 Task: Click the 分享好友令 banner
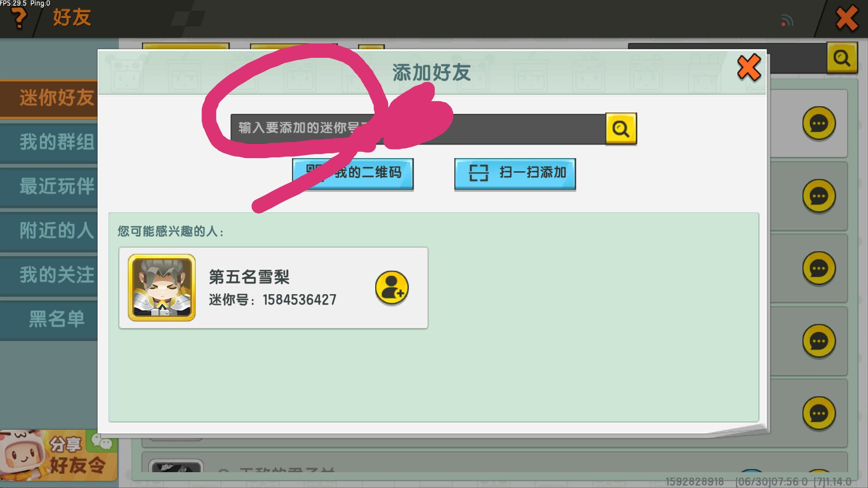(x=59, y=455)
